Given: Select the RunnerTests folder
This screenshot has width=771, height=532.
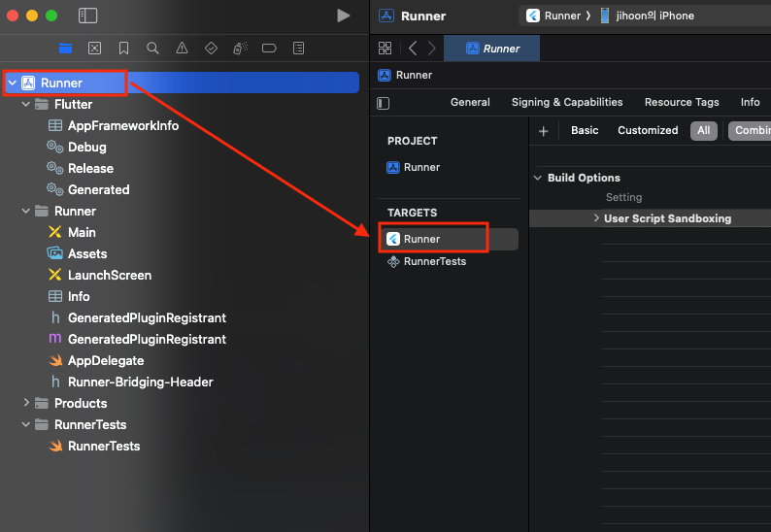Looking at the screenshot, I should [90, 425].
